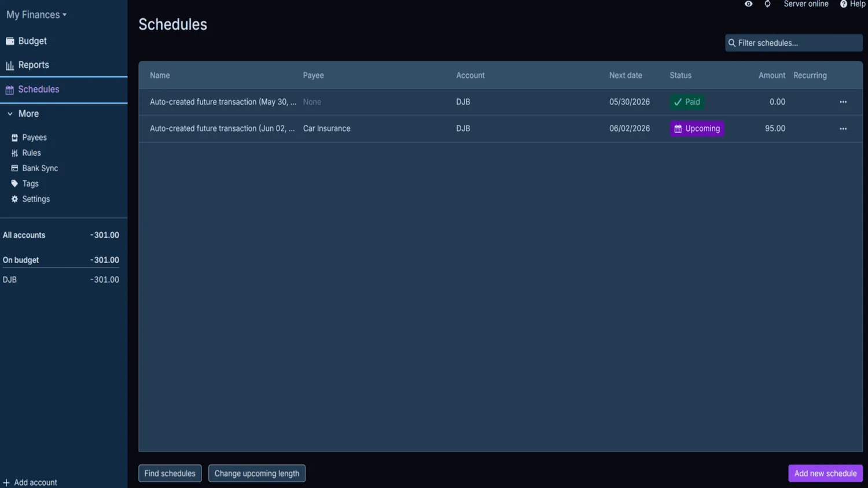868x488 pixels.
Task: Click Add new schedule button
Action: pyautogui.click(x=825, y=474)
